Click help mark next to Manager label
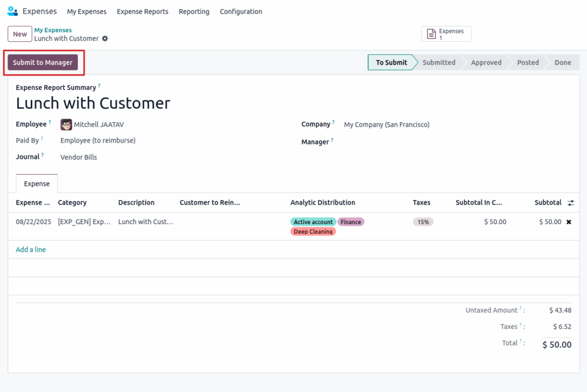Screen dimensions: 587x392 pos(332,140)
